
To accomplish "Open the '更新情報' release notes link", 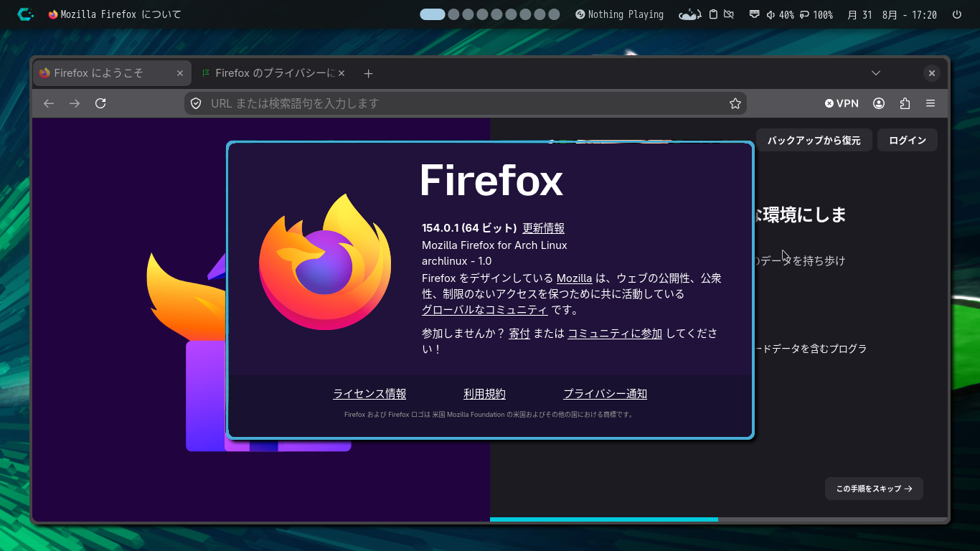I will tap(543, 228).
